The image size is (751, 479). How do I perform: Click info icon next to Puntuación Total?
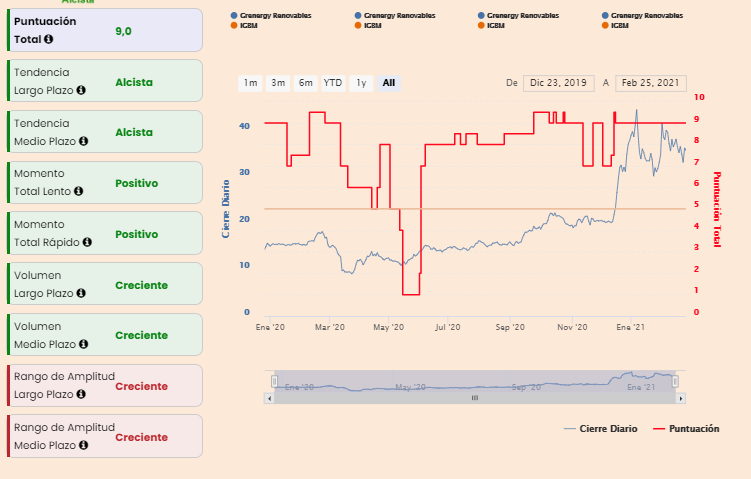(x=48, y=39)
